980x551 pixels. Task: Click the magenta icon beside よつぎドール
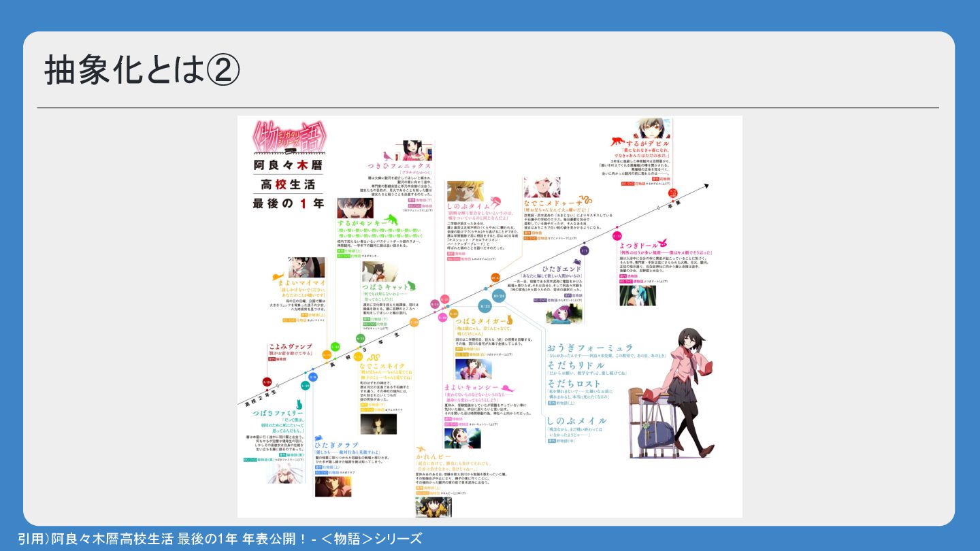[x=663, y=243]
